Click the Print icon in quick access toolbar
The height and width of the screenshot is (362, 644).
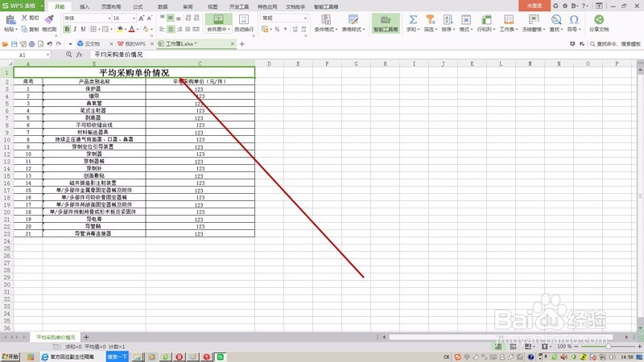coord(31,44)
